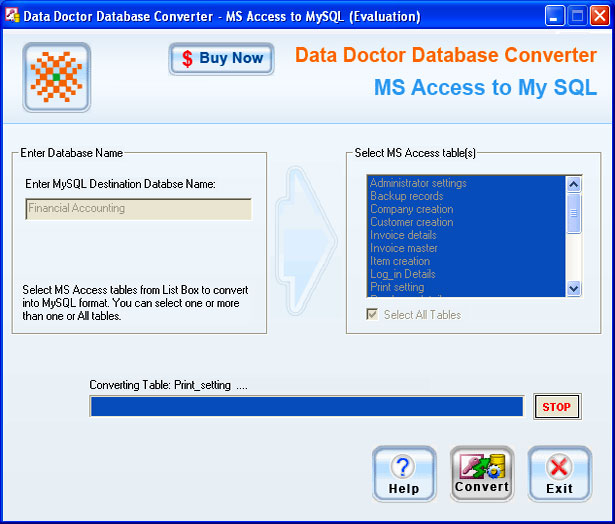The height and width of the screenshot is (524, 615).
Task: Stop the conversion with the STOP button
Action: pos(557,407)
